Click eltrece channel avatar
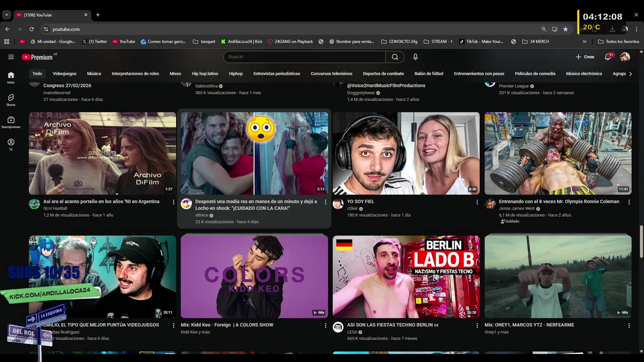Screen dimensions: 644x362 187,204
